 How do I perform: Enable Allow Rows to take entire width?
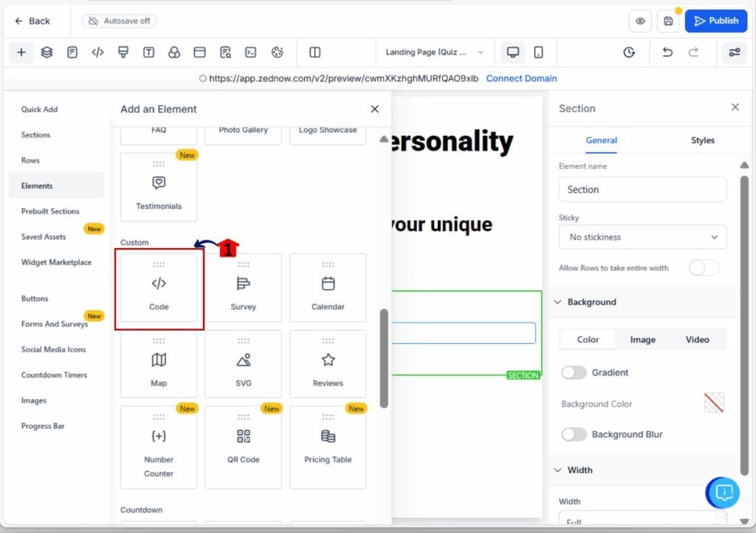(703, 268)
